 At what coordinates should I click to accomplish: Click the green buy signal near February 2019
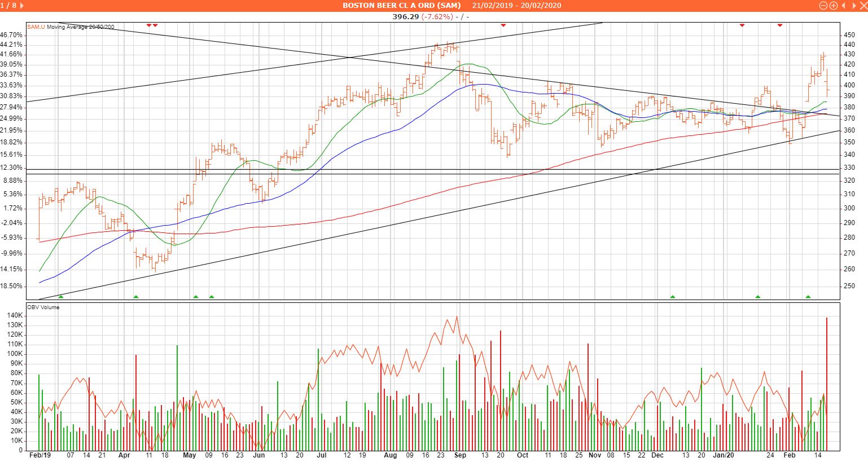[x=61, y=296]
